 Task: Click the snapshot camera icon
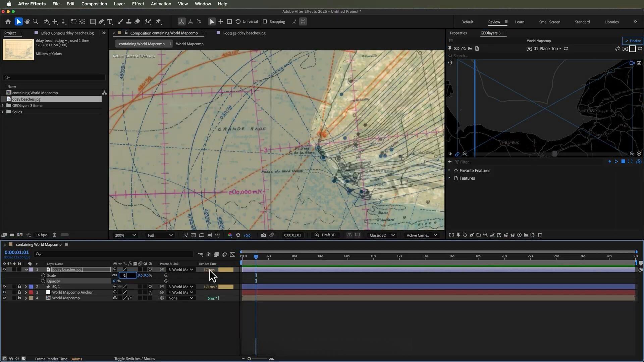[x=264, y=235]
